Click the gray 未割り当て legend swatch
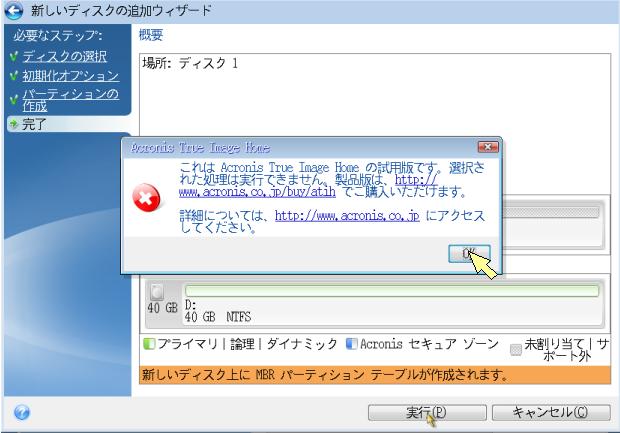 (x=516, y=350)
